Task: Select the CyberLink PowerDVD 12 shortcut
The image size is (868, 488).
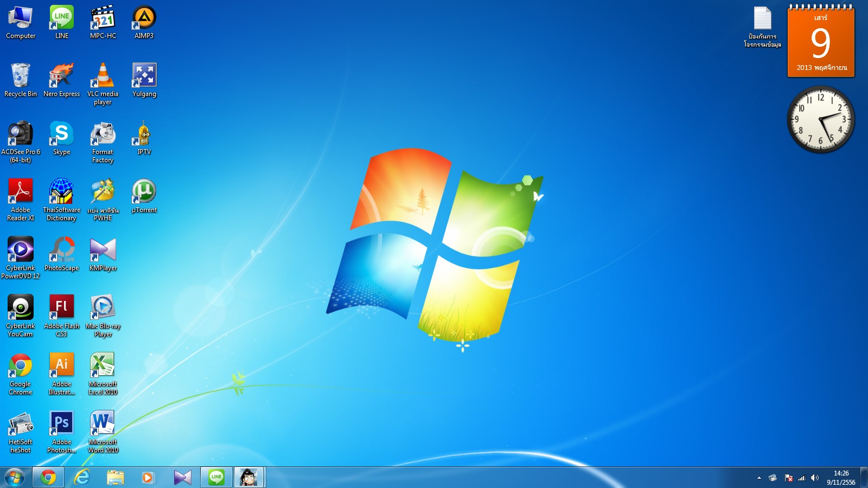Action: pyautogui.click(x=21, y=258)
